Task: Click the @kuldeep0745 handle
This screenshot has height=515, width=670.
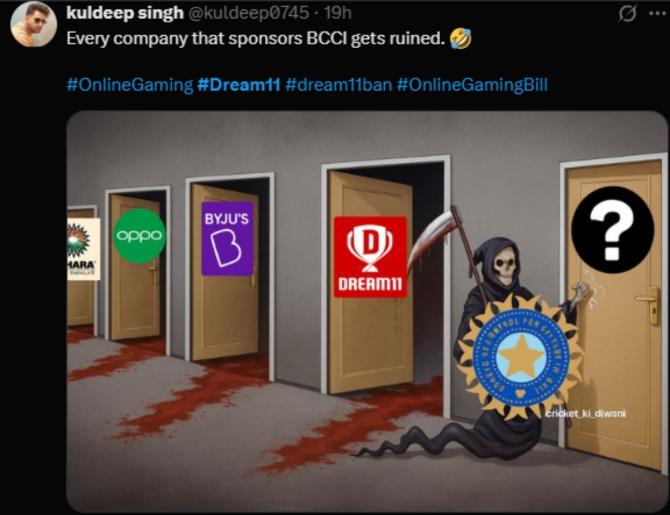Action: point(248,13)
